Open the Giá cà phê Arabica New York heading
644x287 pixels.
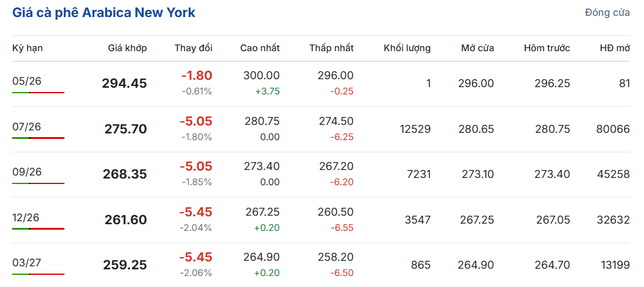tap(104, 13)
